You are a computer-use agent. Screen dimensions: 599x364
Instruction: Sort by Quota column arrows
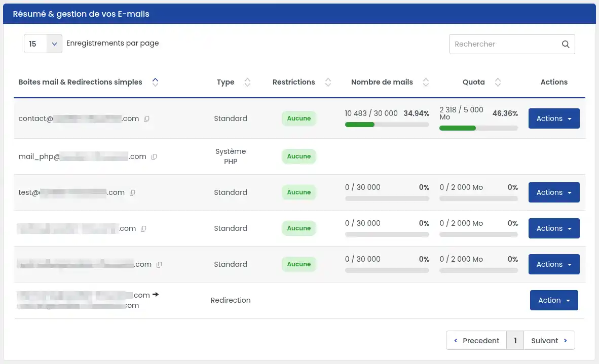tap(497, 82)
